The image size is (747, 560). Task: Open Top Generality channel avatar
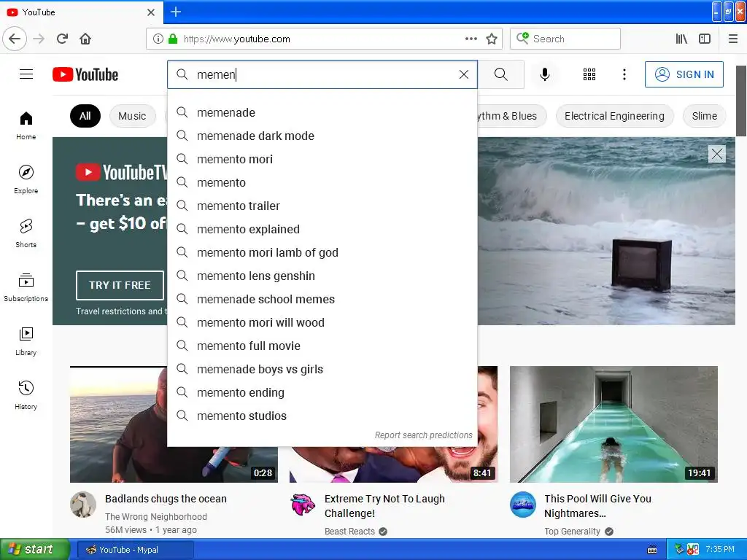pyautogui.click(x=523, y=505)
